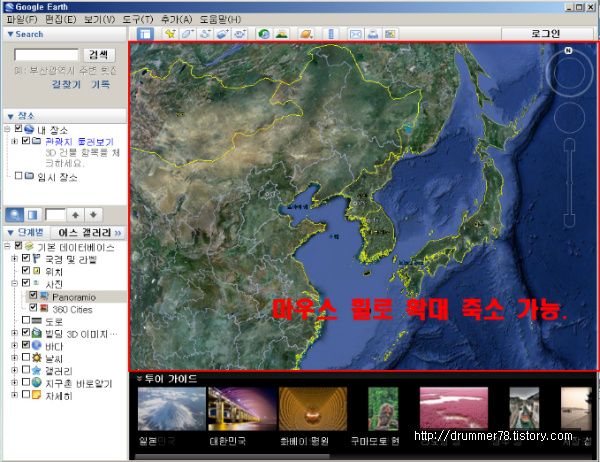Add a path using the toolbar icon
The height and width of the screenshot is (462, 600).
tap(205, 34)
